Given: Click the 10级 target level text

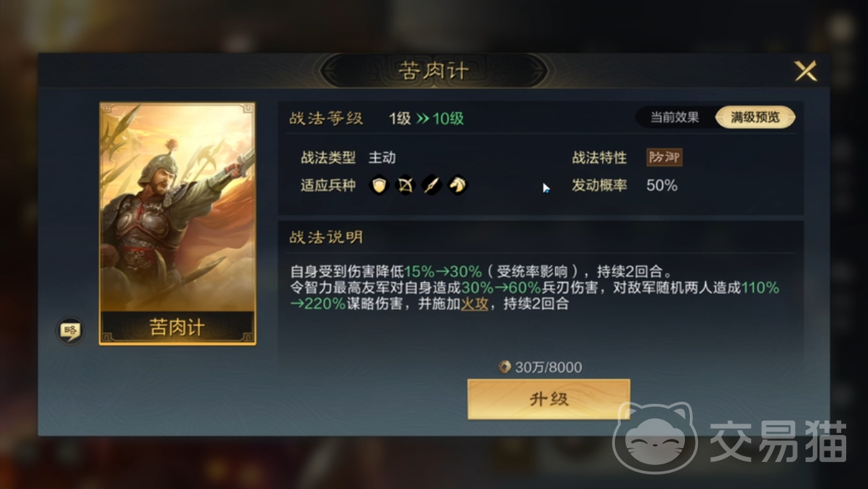Looking at the screenshot, I should pos(448,119).
